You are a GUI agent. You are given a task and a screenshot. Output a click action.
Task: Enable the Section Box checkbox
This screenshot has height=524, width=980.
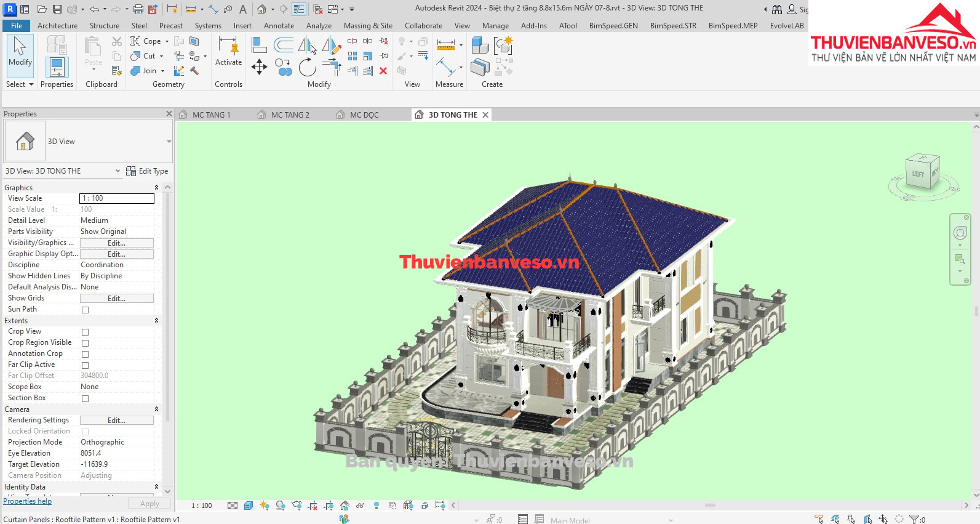click(x=86, y=398)
